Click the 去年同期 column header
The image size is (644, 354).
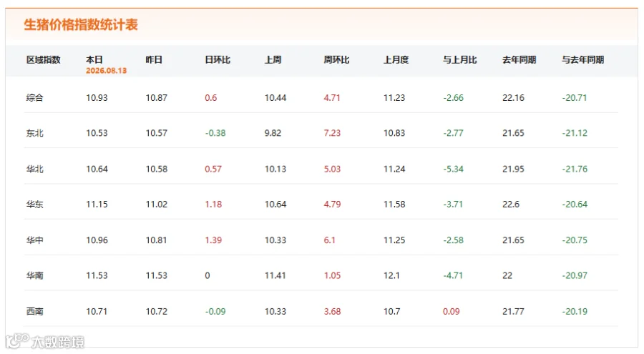[x=519, y=60]
